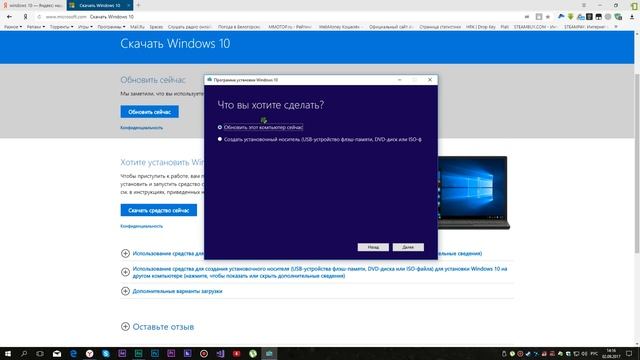Open the green Adobe app taskbar icon
This screenshot has height=360, width=640.
coord(138,353)
